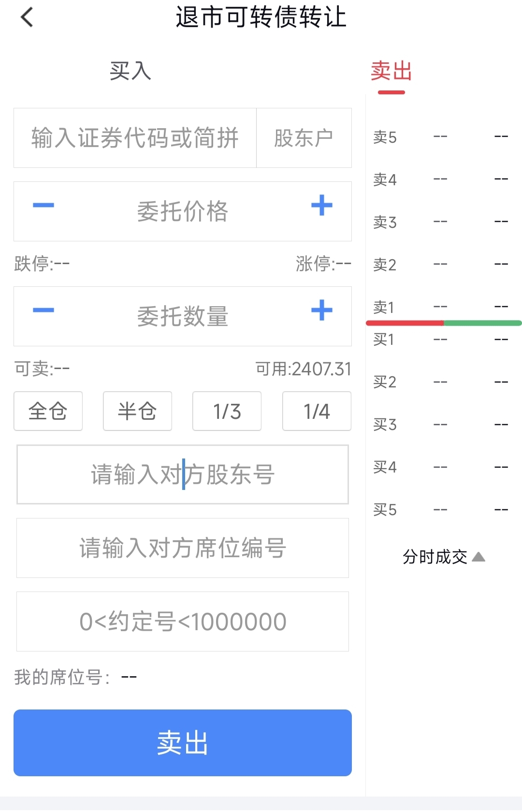
Task: Decrease 委托数量 with the minus icon
Action: 43,310
